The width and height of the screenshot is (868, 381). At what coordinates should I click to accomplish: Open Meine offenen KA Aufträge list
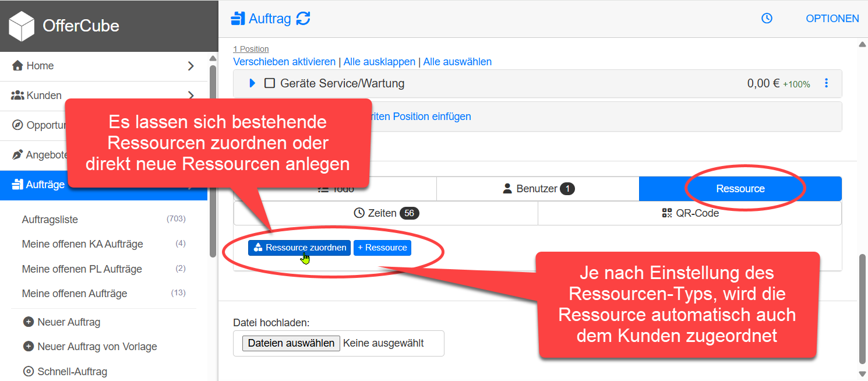(x=82, y=244)
